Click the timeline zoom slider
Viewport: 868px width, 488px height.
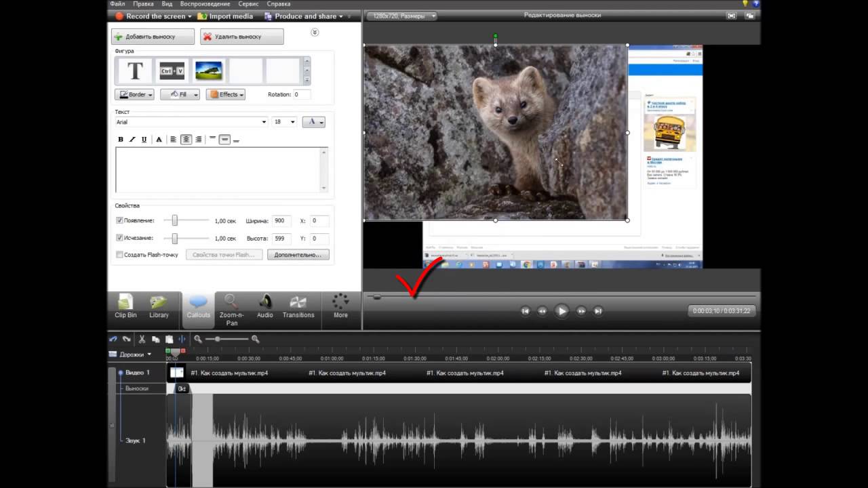point(217,339)
